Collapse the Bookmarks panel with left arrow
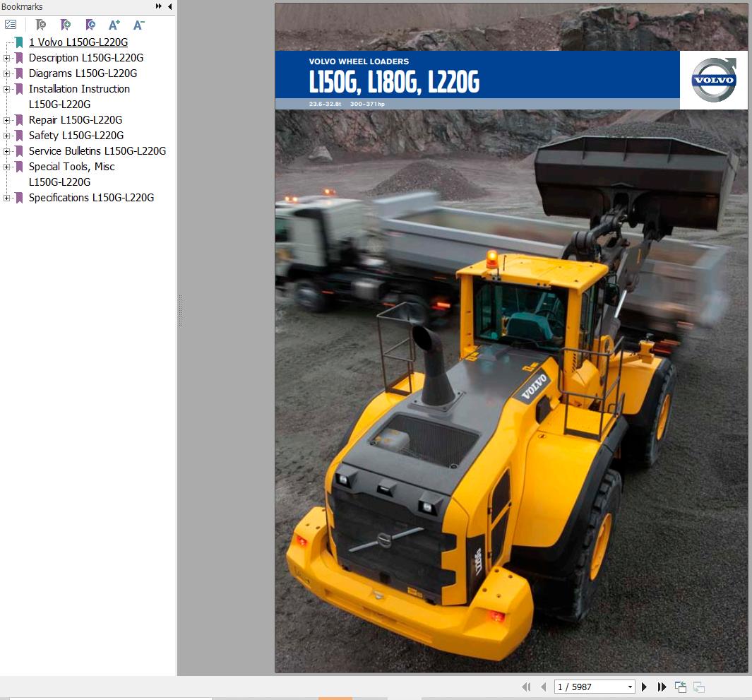Image resolution: width=752 pixels, height=700 pixels. (169, 6)
